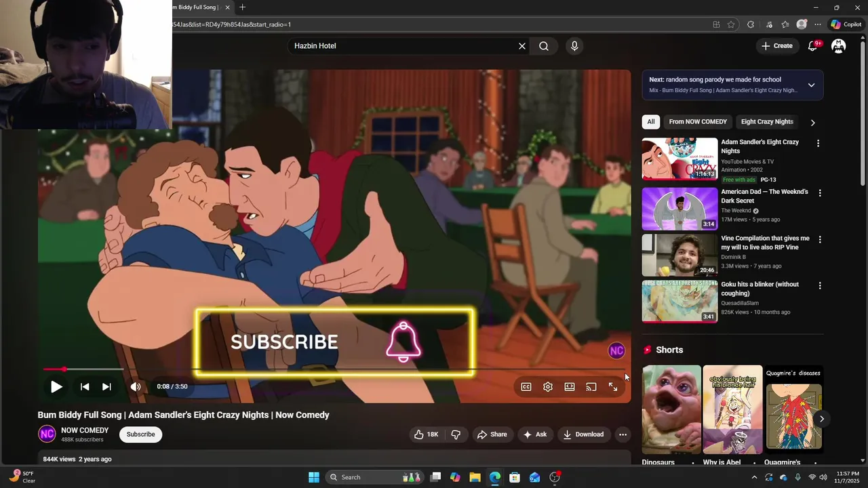Open Goku hits a blinker video
Screen dimensions: 868x488
[679, 302]
